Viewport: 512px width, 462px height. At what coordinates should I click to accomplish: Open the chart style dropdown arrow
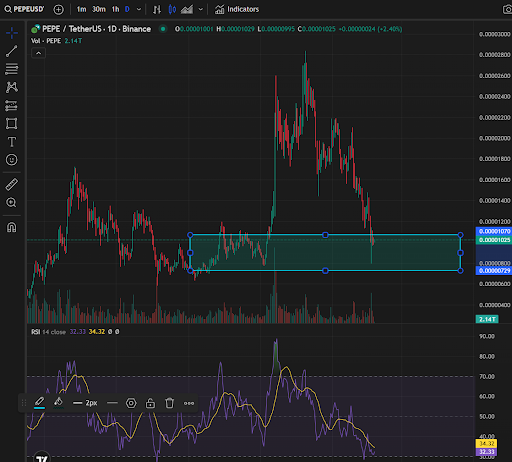click(x=201, y=9)
